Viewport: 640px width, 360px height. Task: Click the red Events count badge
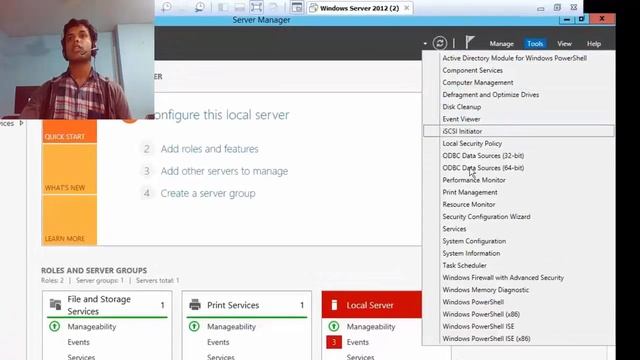[334, 342]
